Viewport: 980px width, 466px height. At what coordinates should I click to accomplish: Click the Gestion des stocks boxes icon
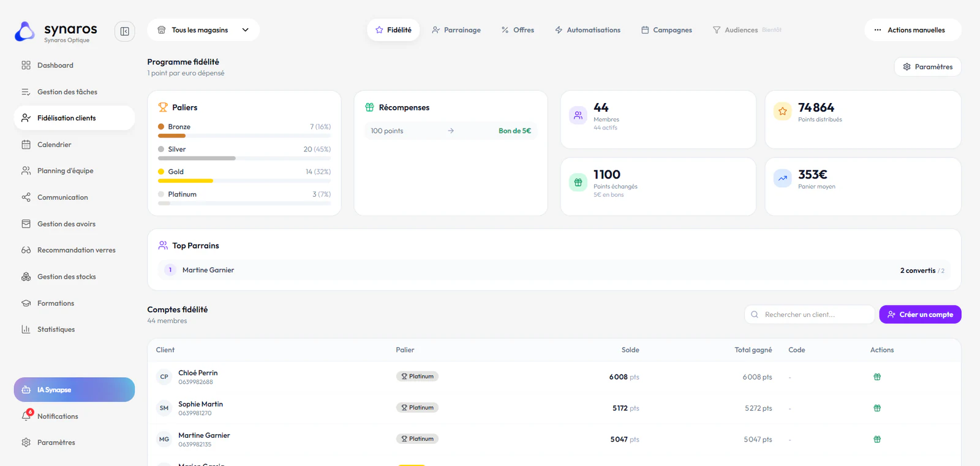point(26,277)
